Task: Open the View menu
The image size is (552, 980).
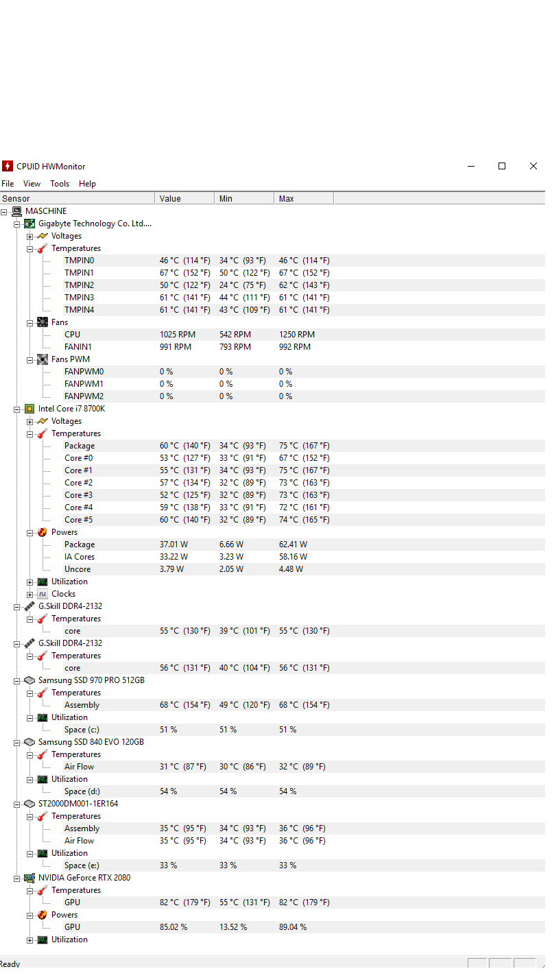Action: click(x=32, y=184)
